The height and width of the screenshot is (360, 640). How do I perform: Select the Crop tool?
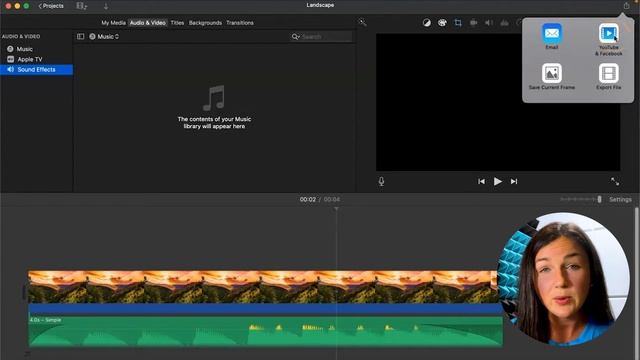click(458, 23)
